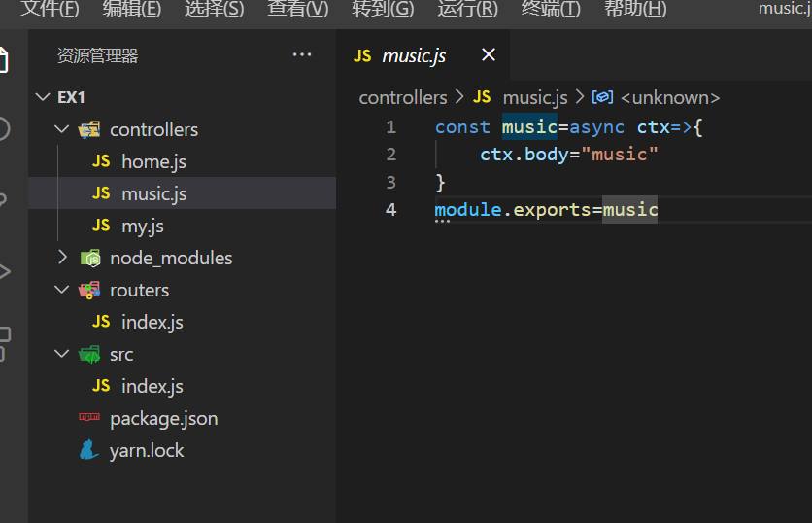Click the yarn cat icon beside yarn.lock
This screenshot has height=523, width=812.
[x=88, y=449]
